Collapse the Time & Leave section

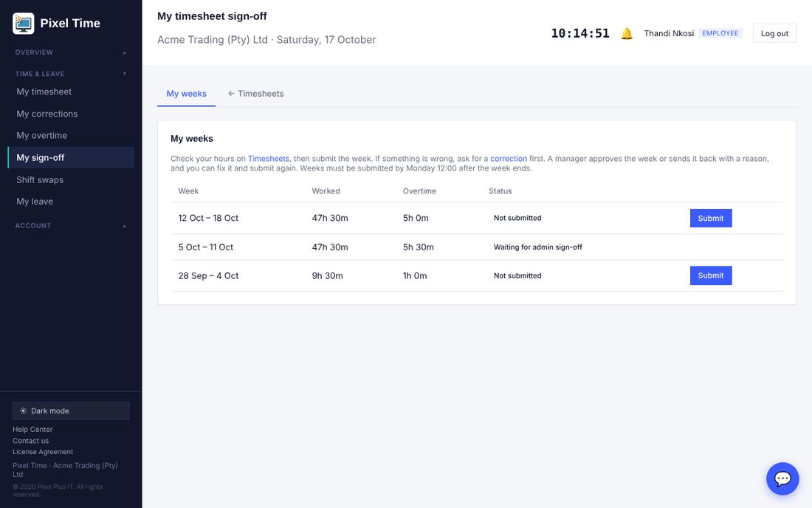click(x=71, y=74)
